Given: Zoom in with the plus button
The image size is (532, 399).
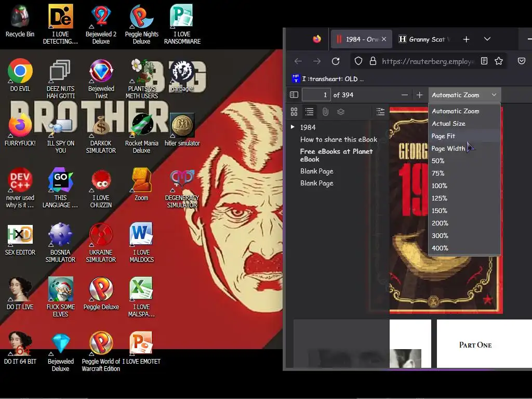Looking at the screenshot, I should click(x=420, y=95).
